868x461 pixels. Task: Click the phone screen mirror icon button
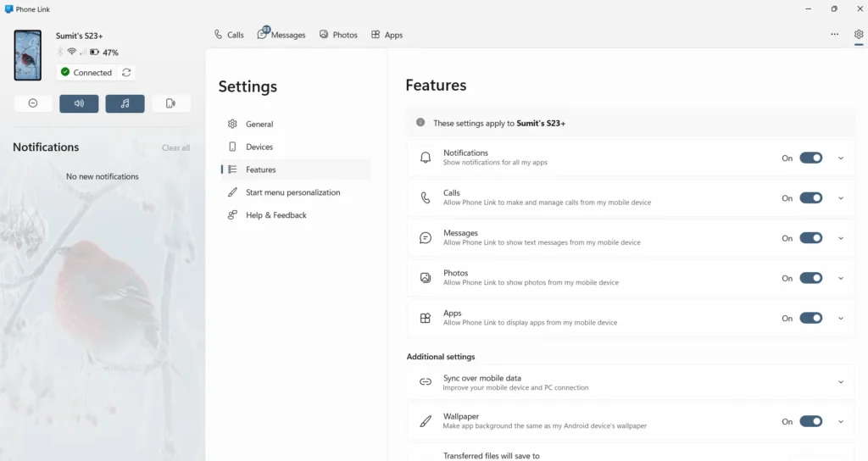171,103
